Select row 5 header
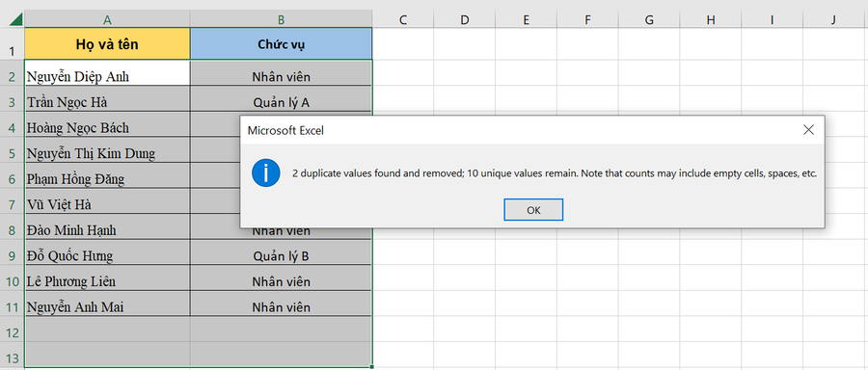The image size is (868, 370). pos(13,149)
